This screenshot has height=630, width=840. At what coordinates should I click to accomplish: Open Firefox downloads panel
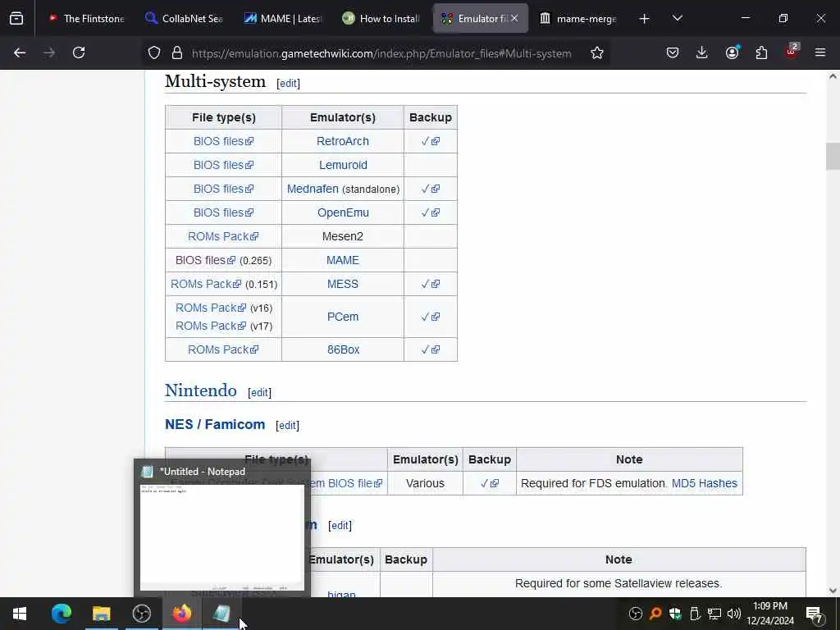[702, 52]
